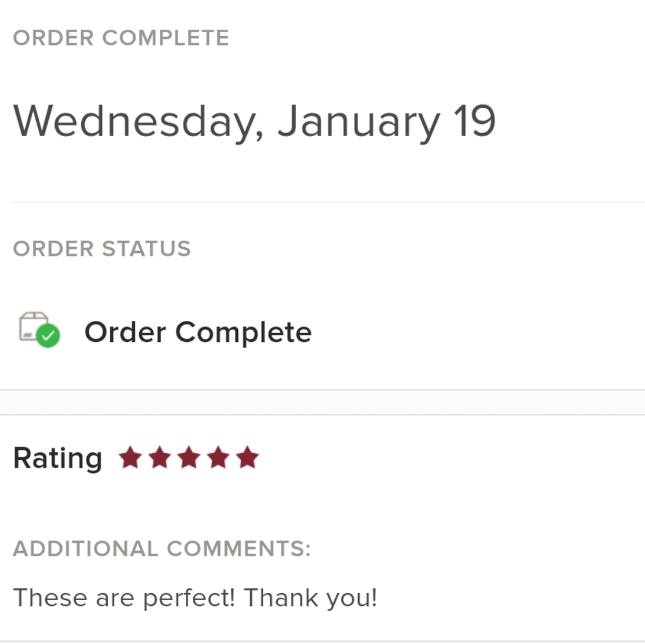645x644 pixels.
Task: Click the Order Complete status text
Action: pyautogui.click(x=198, y=332)
